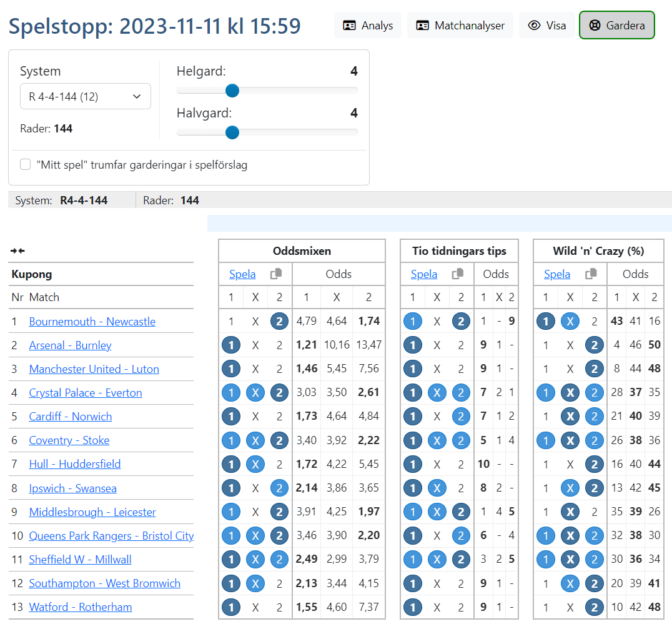
Task: Open the Coventry - Stoke match
Action: pos(69,440)
